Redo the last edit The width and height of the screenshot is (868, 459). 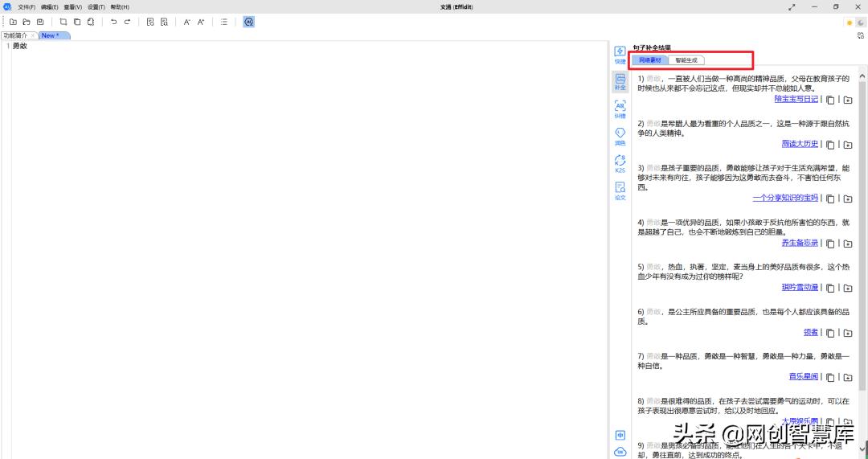[127, 23]
